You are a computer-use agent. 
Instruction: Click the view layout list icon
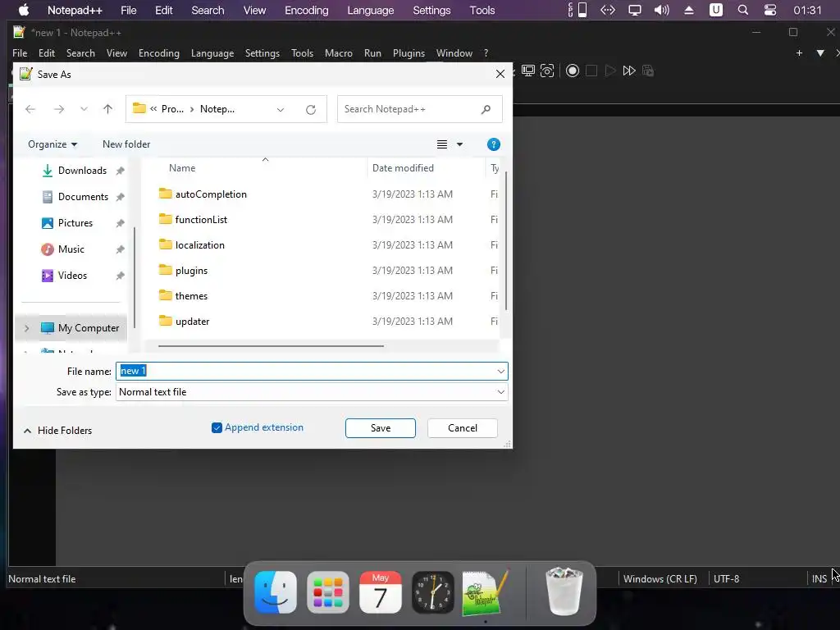(x=442, y=144)
